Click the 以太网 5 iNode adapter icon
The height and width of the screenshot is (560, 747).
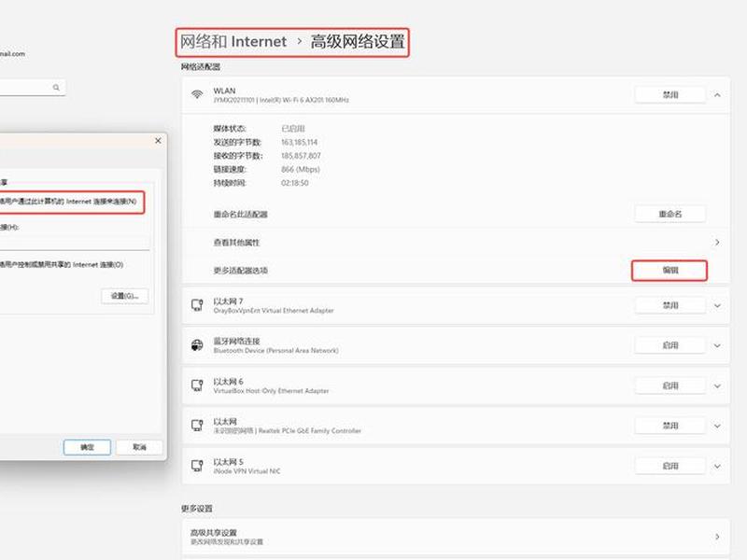point(197,466)
